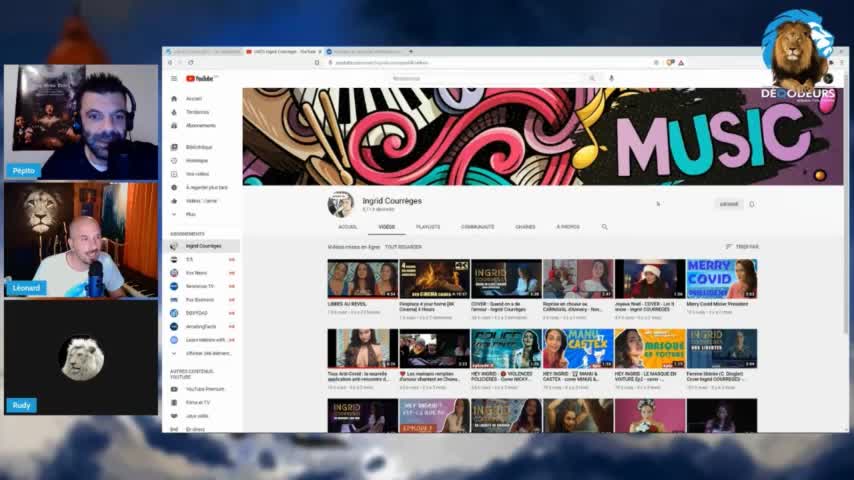Open Historique in the sidebar
854x480 pixels.
click(x=197, y=161)
